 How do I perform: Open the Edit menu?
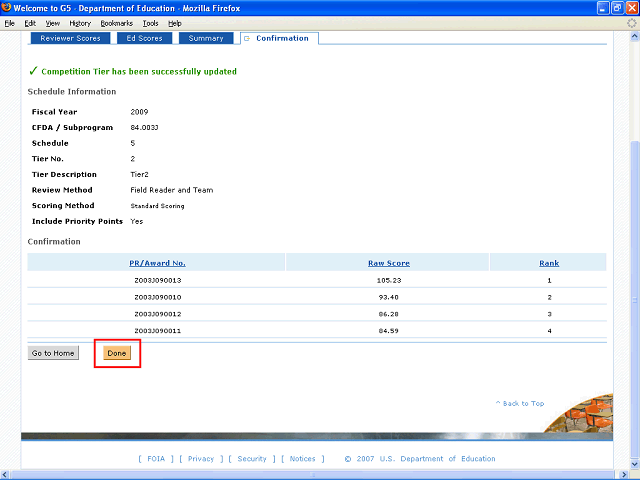pyautogui.click(x=30, y=23)
